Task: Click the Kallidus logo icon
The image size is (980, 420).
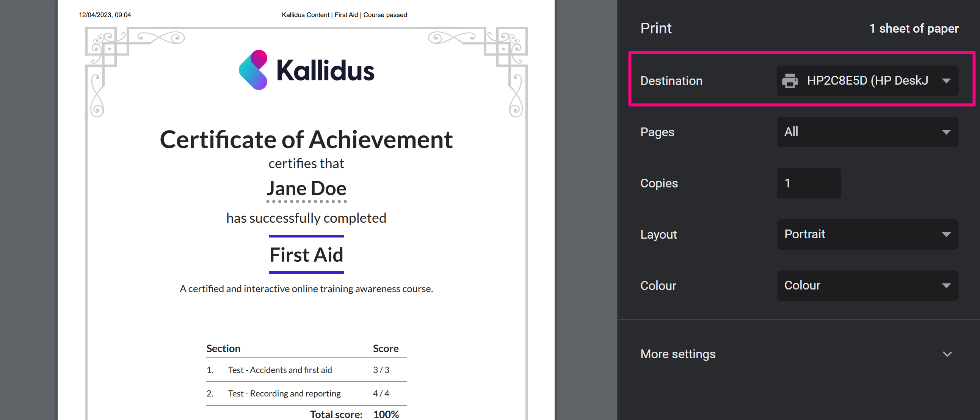Action: click(253, 70)
